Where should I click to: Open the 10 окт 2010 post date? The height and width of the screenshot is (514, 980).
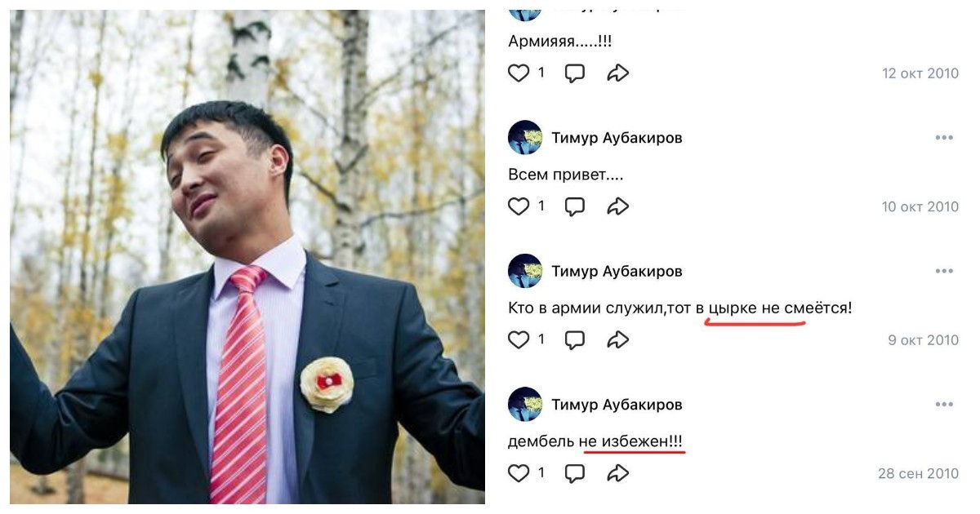(x=920, y=207)
